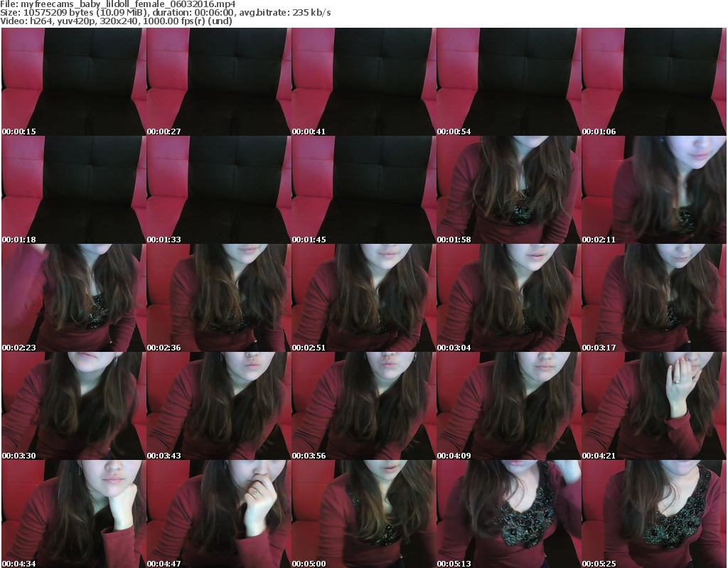Click the File name line in header
Viewport: 728px width, 568px height.
(x=118, y=4)
